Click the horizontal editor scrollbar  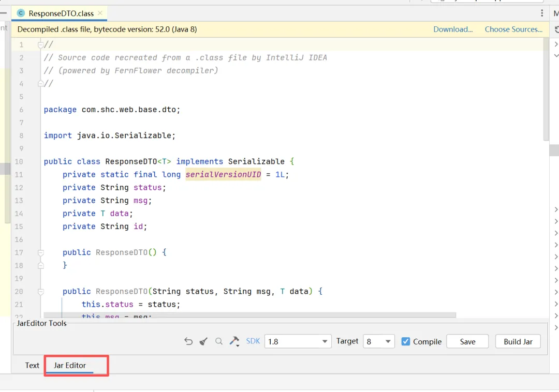(x=249, y=315)
